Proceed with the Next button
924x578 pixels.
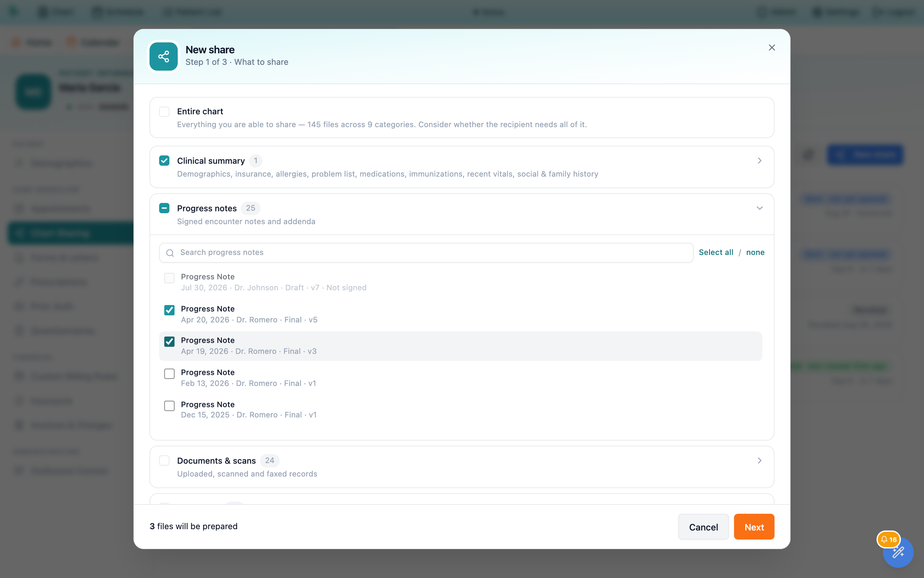754,527
